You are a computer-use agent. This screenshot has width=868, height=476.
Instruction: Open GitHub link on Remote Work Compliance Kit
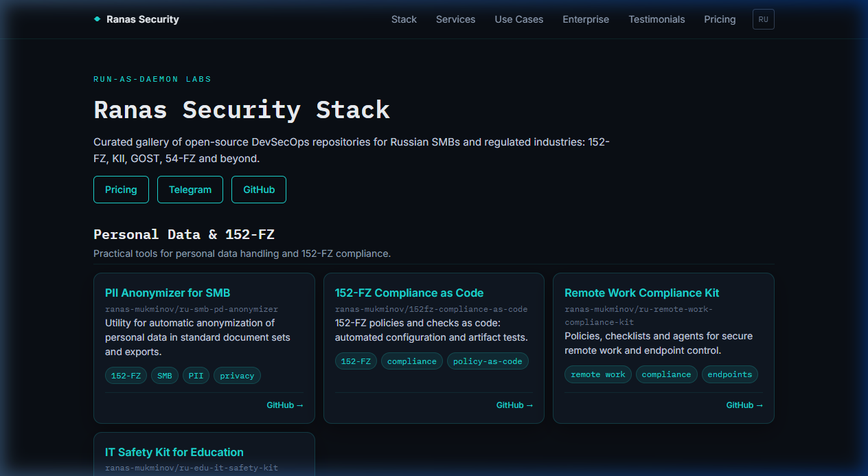point(744,405)
